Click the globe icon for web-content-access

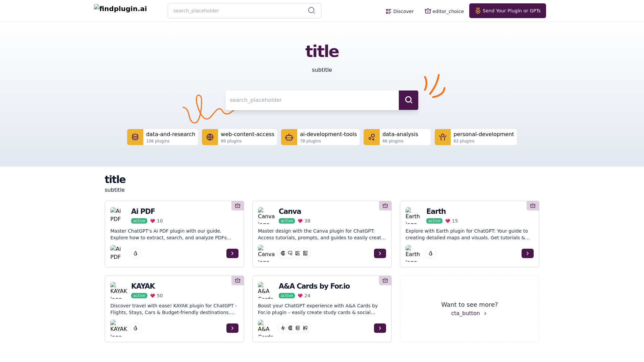click(x=210, y=137)
